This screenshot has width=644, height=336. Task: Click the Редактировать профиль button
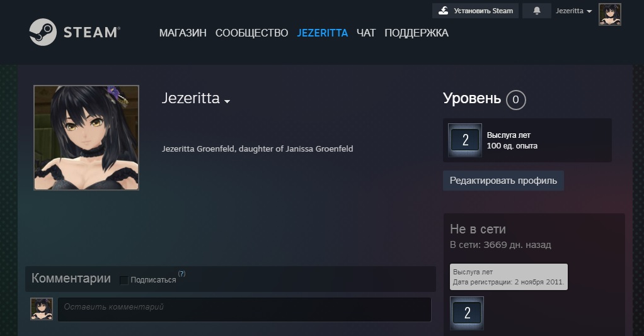click(x=503, y=181)
